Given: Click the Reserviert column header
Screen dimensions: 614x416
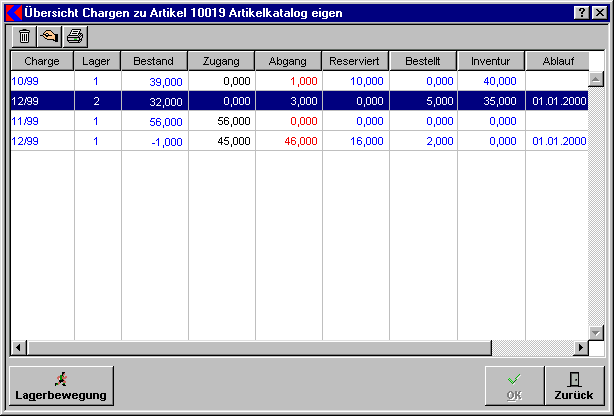Looking at the screenshot, I should (x=355, y=61).
